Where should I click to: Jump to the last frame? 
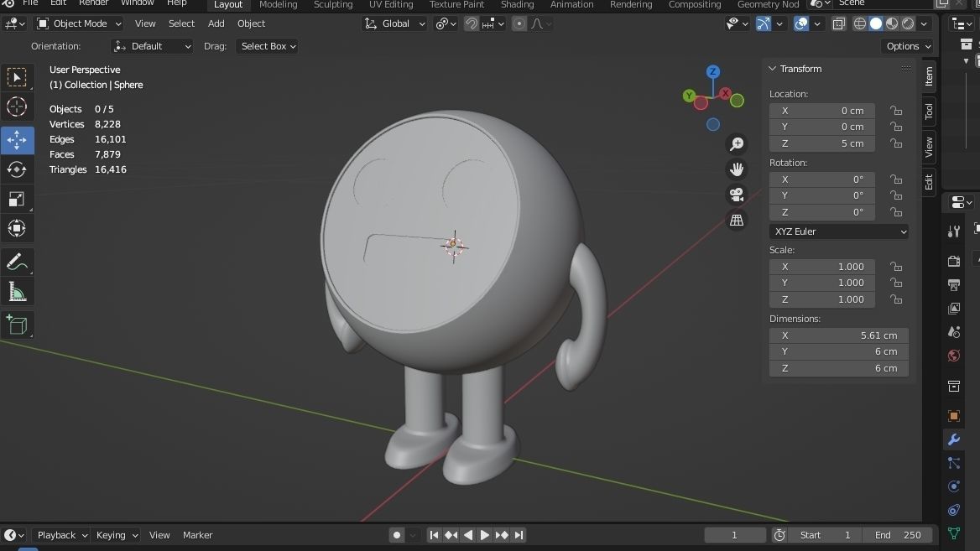tap(519, 535)
